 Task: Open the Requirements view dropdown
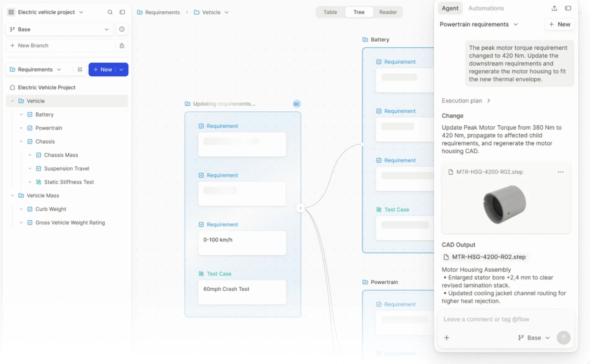point(59,69)
